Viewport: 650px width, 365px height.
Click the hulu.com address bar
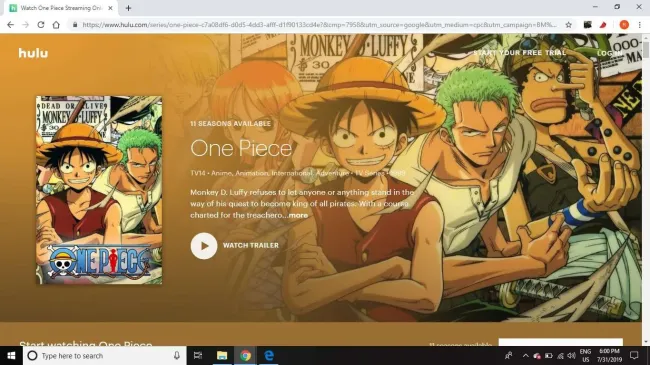(x=319, y=25)
